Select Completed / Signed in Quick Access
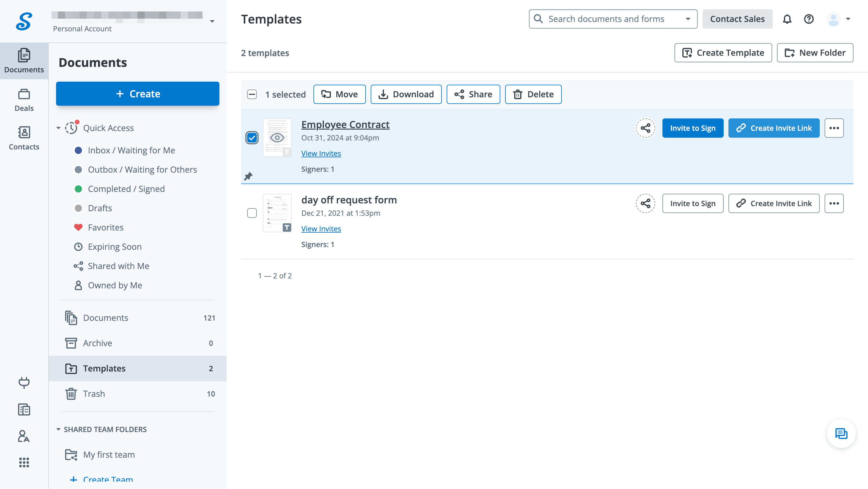This screenshot has height=489, width=868. (126, 189)
